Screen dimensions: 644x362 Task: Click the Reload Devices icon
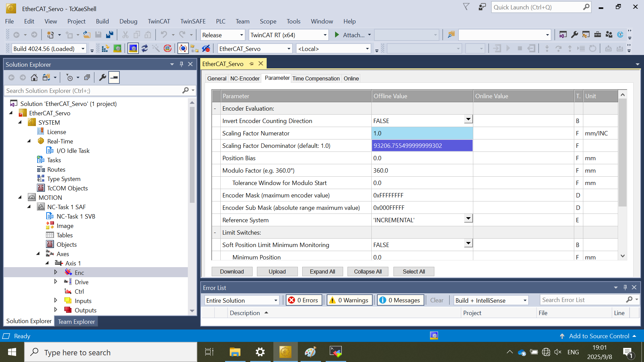[145, 49]
